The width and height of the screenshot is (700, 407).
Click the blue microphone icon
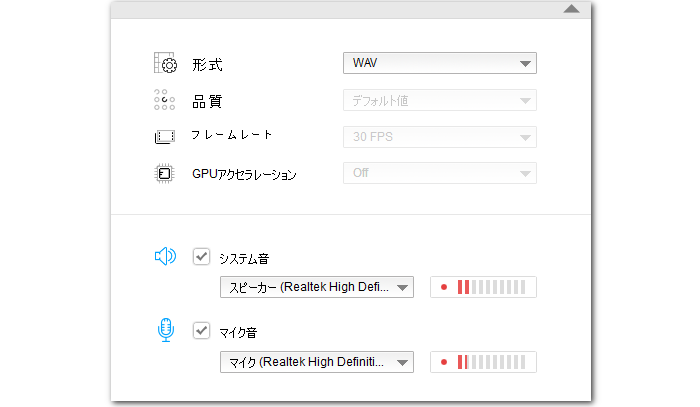coord(165,331)
